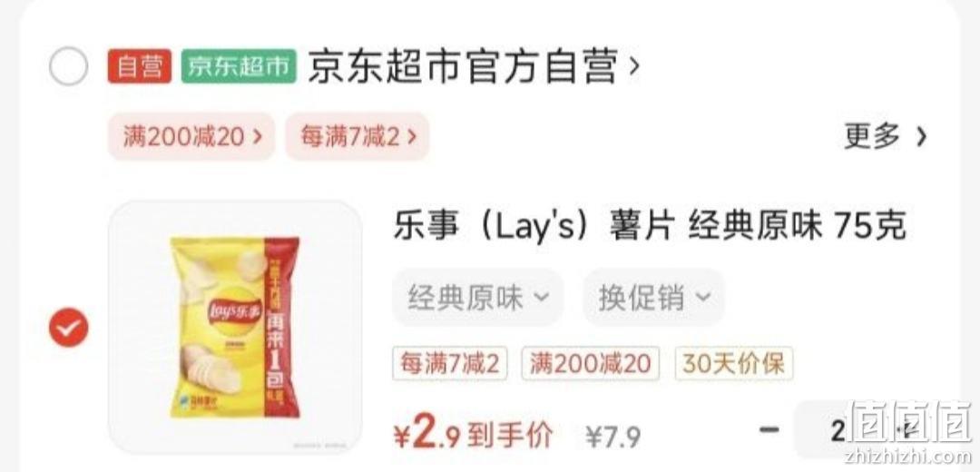Decrease quantity with the minus button
Screen dimensions: 980x472
(769, 430)
